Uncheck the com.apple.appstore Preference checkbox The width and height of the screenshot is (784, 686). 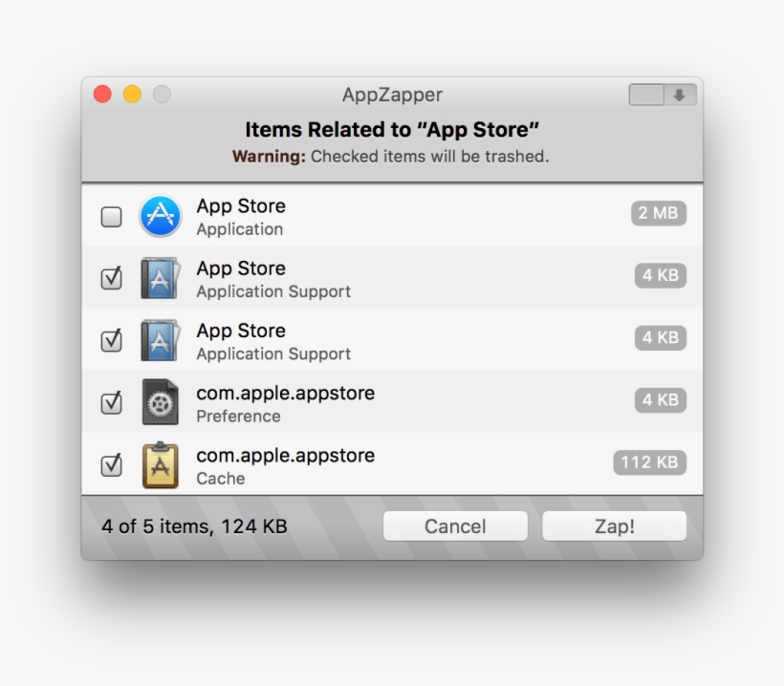tap(111, 402)
